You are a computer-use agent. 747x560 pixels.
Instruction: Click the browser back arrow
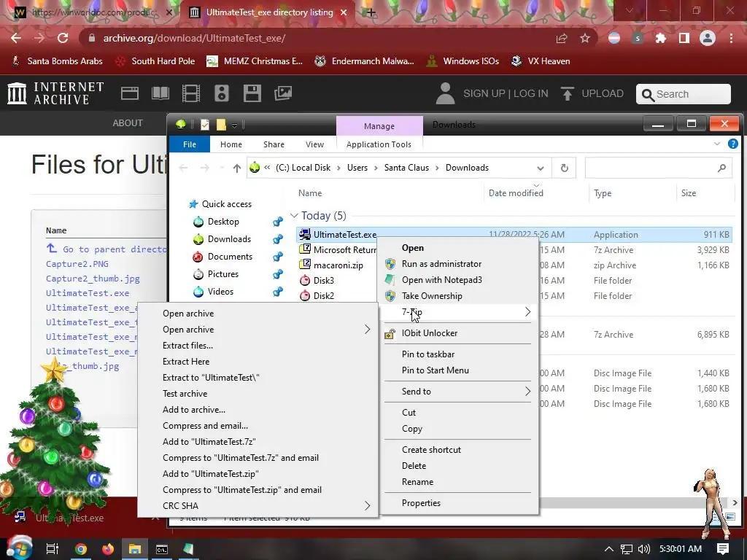pos(16,38)
